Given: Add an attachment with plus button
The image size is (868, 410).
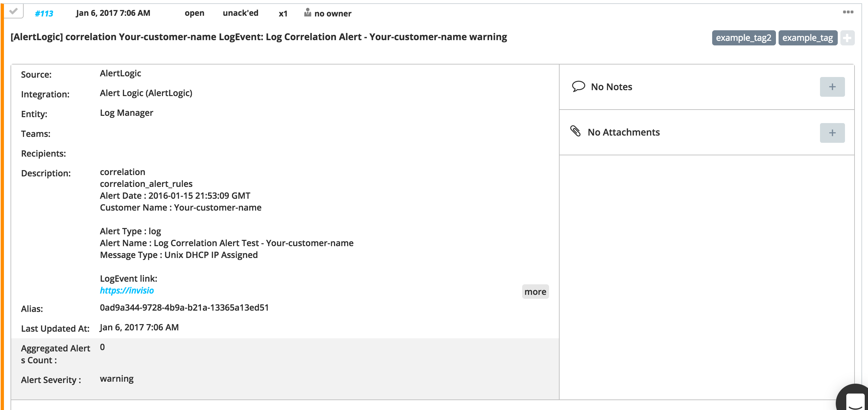Looking at the screenshot, I should pyautogui.click(x=832, y=133).
